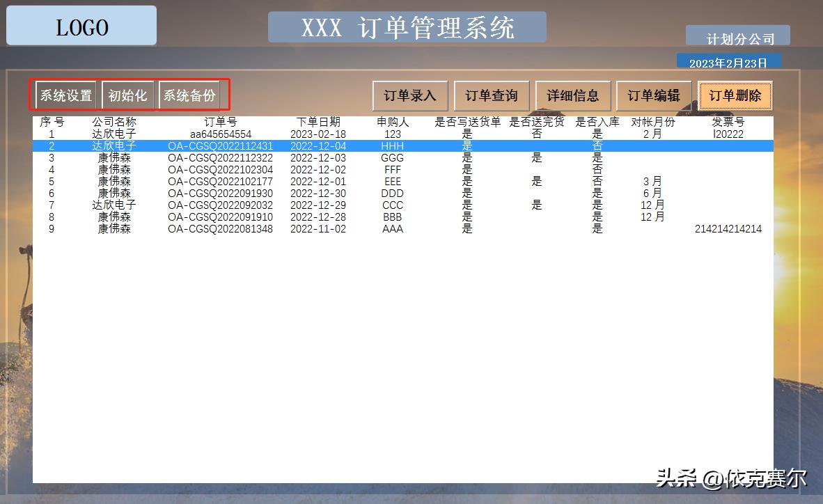Click the date 2023年2月23日 display

tap(729, 61)
